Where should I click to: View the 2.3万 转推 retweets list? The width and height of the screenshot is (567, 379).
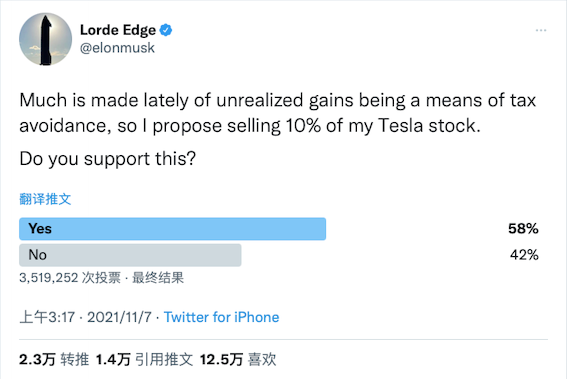coord(54,359)
